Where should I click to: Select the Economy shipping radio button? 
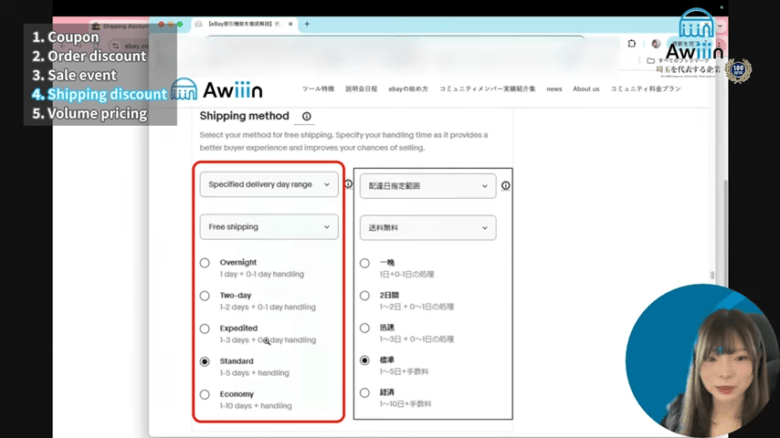coord(205,395)
